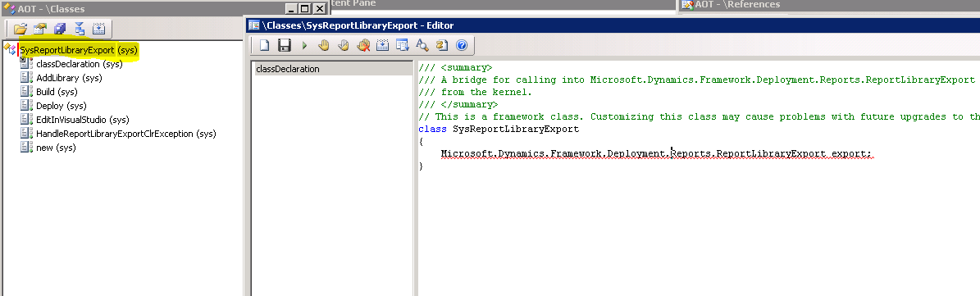Open Help with the blue question icon
Image resolution: width=980 pixels, height=296 pixels.
(x=462, y=45)
